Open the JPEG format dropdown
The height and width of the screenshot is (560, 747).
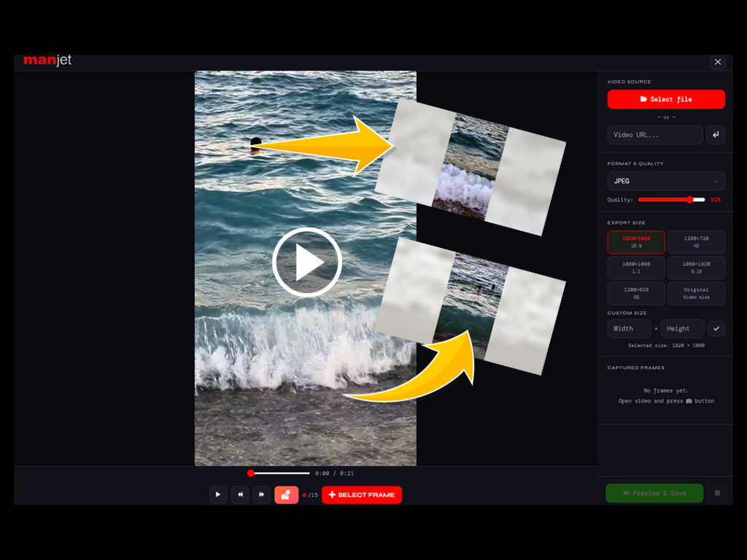point(665,181)
